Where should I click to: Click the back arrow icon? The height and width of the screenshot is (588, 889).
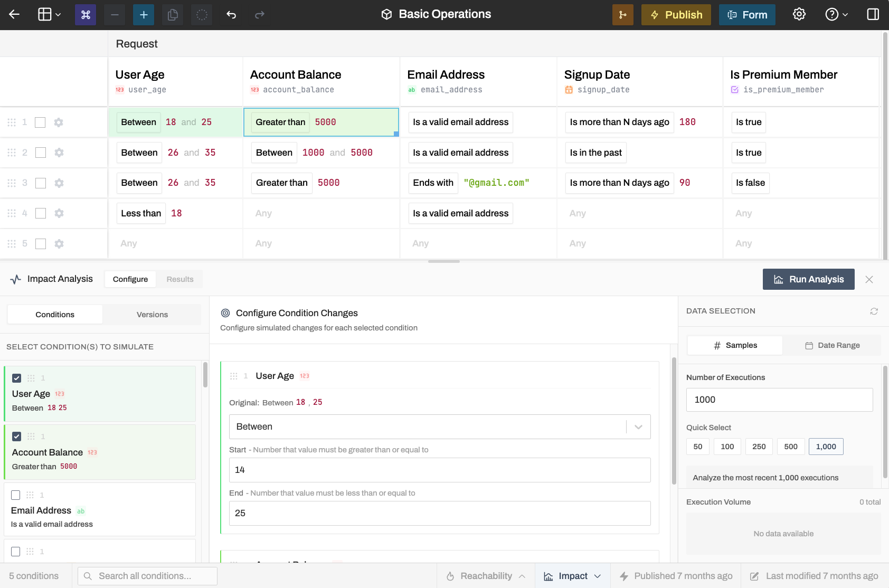14,15
